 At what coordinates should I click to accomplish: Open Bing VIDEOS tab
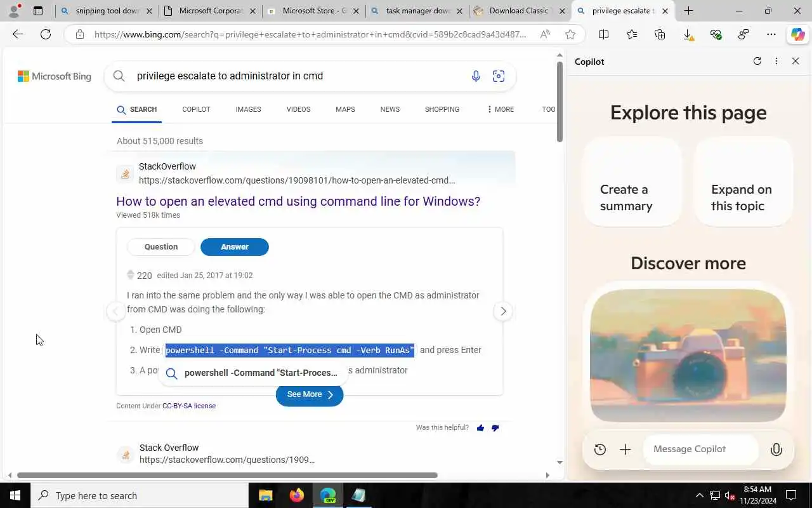click(x=298, y=109)
